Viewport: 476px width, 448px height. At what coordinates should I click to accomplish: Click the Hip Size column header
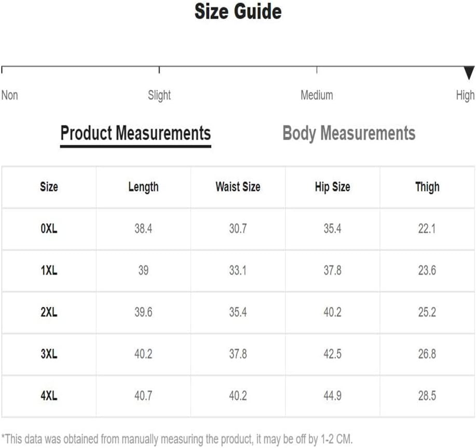[x=332, y=187]
